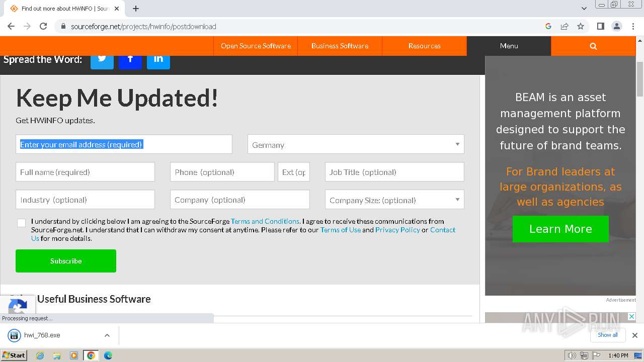Focus the Full name field

click(x=85, y=172)
